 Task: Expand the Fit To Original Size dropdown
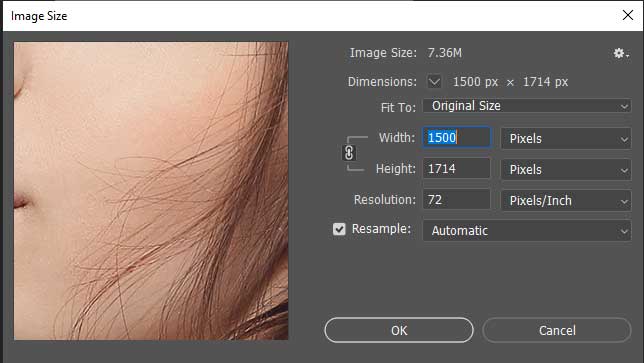click(x=527, y=106)
